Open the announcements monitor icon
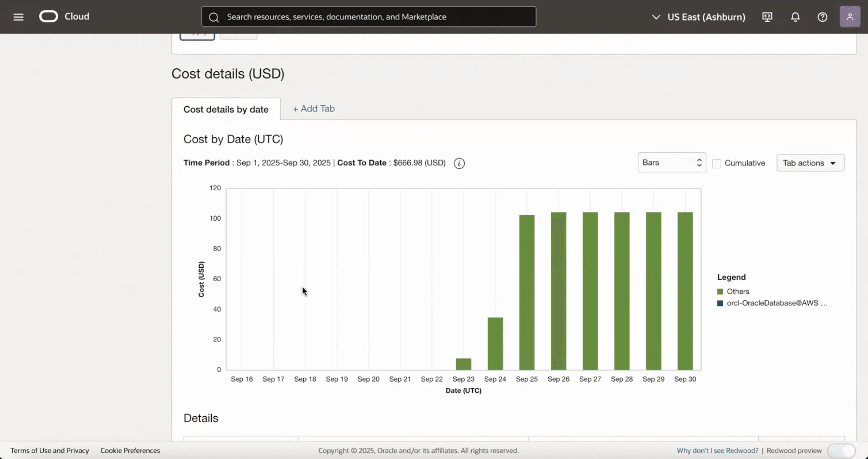The image size is (868, 459). coord(767,17)
